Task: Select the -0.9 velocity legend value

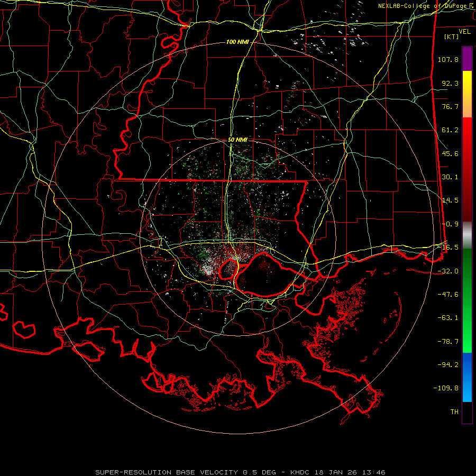Action: [450, 224]
